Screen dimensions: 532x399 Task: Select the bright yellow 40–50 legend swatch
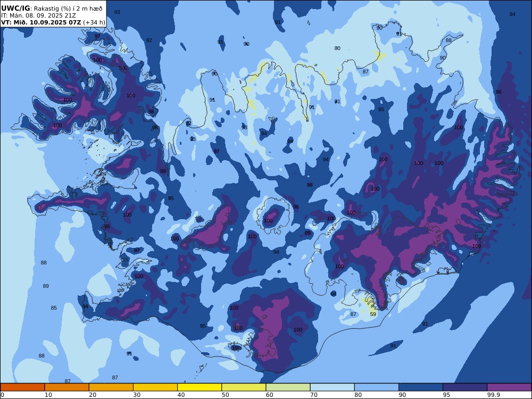click(x=199, y=387)
